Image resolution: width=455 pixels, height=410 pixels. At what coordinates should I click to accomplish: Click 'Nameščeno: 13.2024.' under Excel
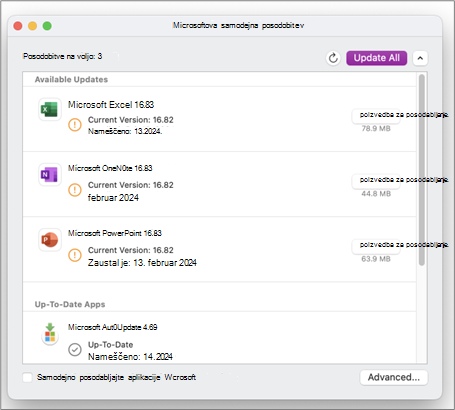tap(125, 131)
